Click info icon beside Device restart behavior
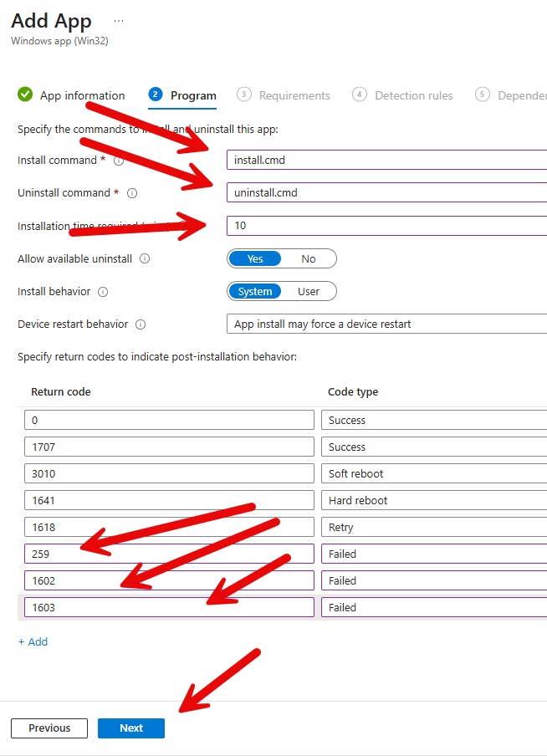 click(x=141, y=324)
